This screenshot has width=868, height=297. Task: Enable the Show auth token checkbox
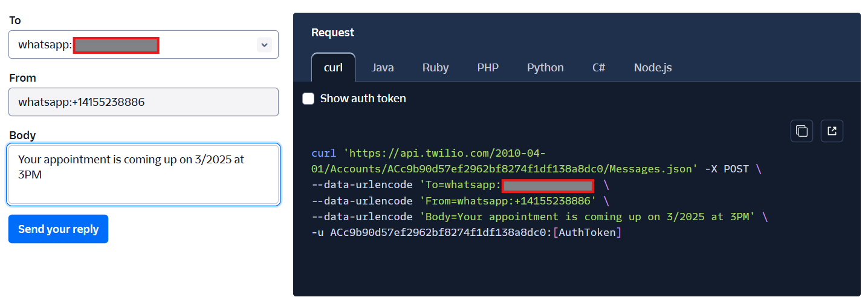pos(308,99)
